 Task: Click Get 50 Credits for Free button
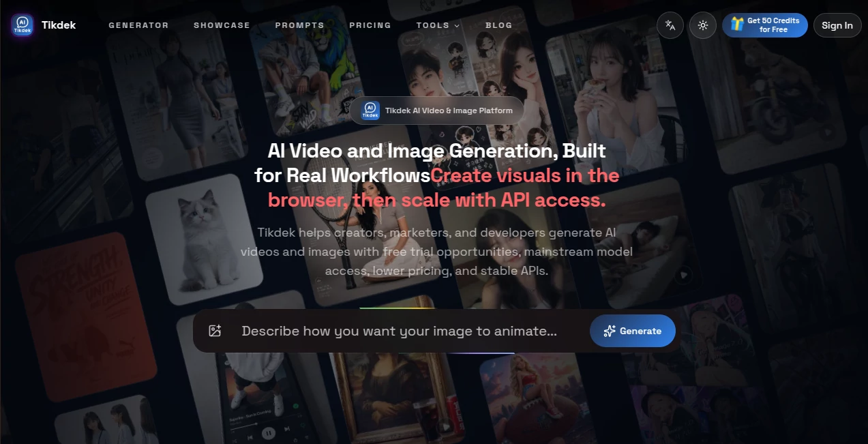pyautogui.click(x=765, y=25)
